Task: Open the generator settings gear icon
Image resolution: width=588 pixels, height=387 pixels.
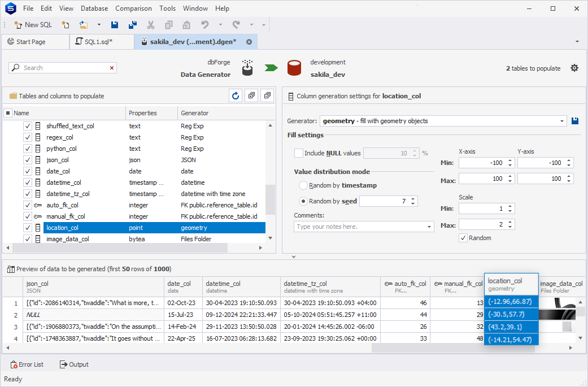Action: click(574, 68)
